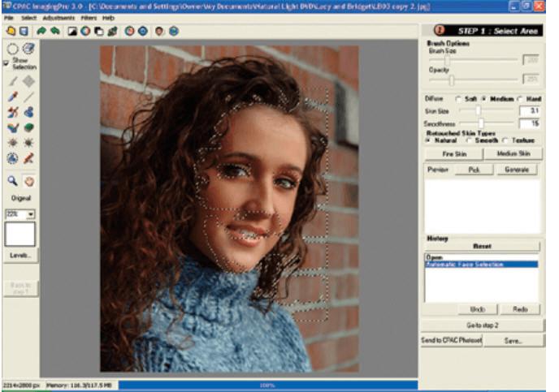Click the green redo arrow in toolbar

(55, 32)
